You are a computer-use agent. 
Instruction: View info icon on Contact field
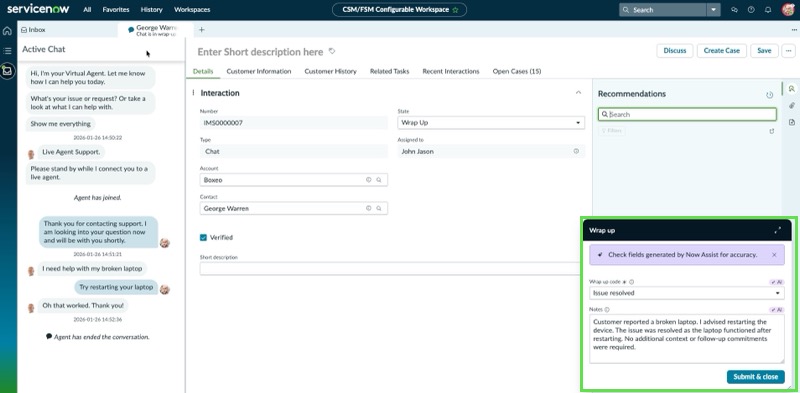coord(368,208)
